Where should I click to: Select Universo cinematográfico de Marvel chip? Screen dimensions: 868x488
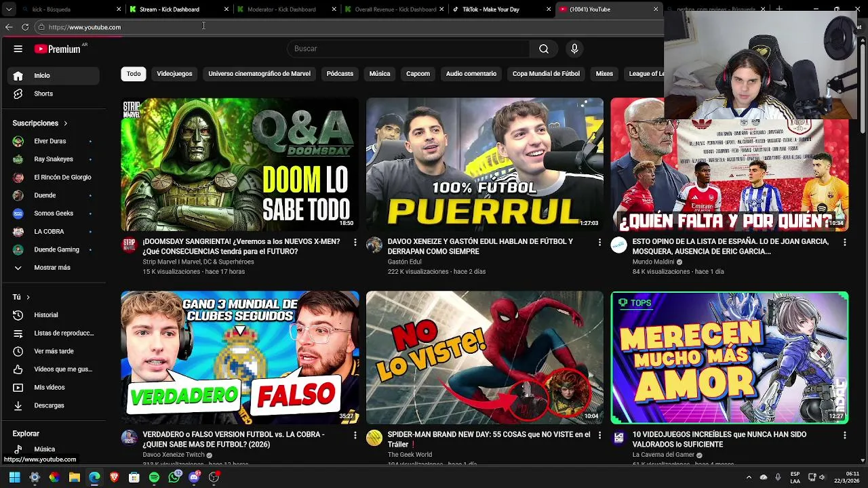pos(259,74)
